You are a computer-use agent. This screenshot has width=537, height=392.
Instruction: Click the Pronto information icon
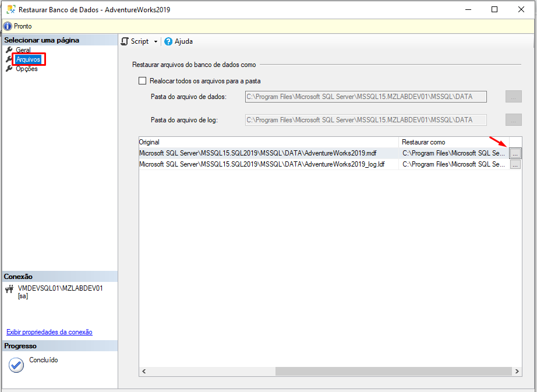[8, 26]
